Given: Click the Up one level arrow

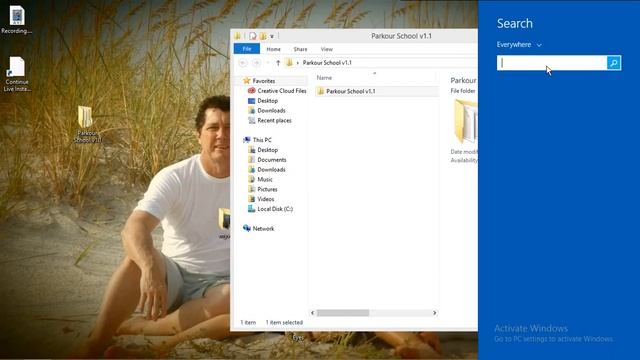Looking at the screenshot, I should point(278,63).
